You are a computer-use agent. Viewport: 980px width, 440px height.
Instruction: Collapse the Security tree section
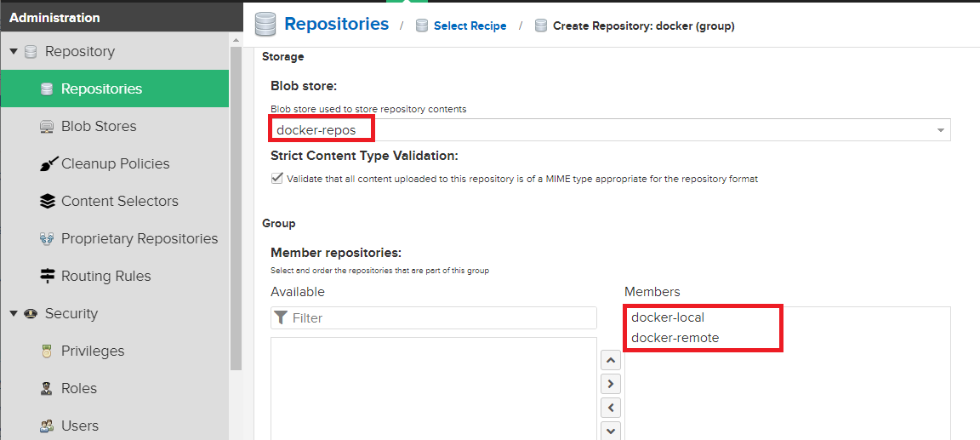pyautogui.click(x=14, y=314)
